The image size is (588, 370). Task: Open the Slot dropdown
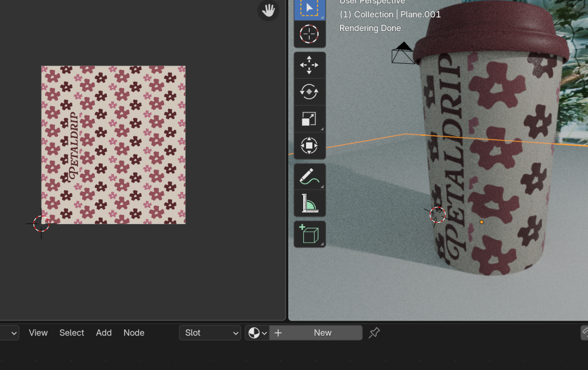(x=210, y=333)
